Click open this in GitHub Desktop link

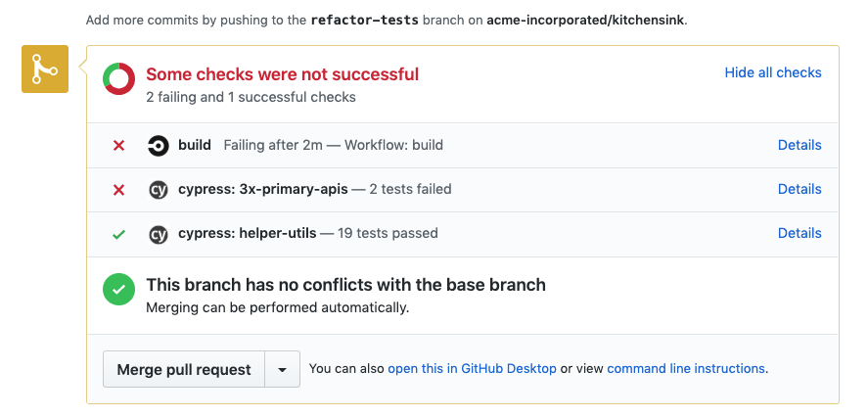tap(472, 369)
